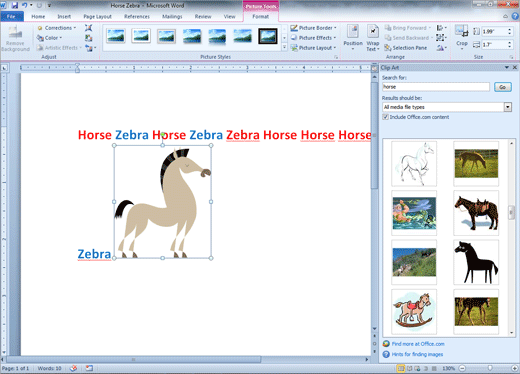This screenshot has width=520, height=374.
Task: Open the Position picture icon
Action: point(353,31)
